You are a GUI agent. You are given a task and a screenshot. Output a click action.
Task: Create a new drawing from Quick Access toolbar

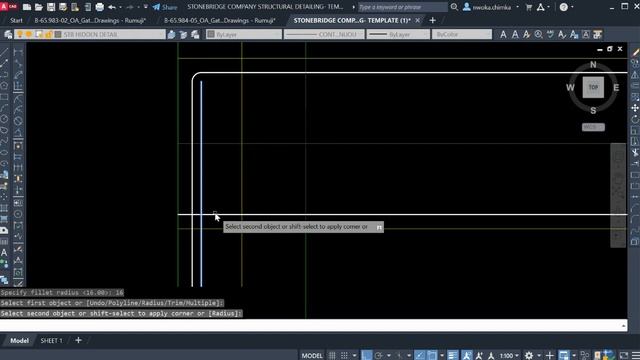(x=27, y=7)
